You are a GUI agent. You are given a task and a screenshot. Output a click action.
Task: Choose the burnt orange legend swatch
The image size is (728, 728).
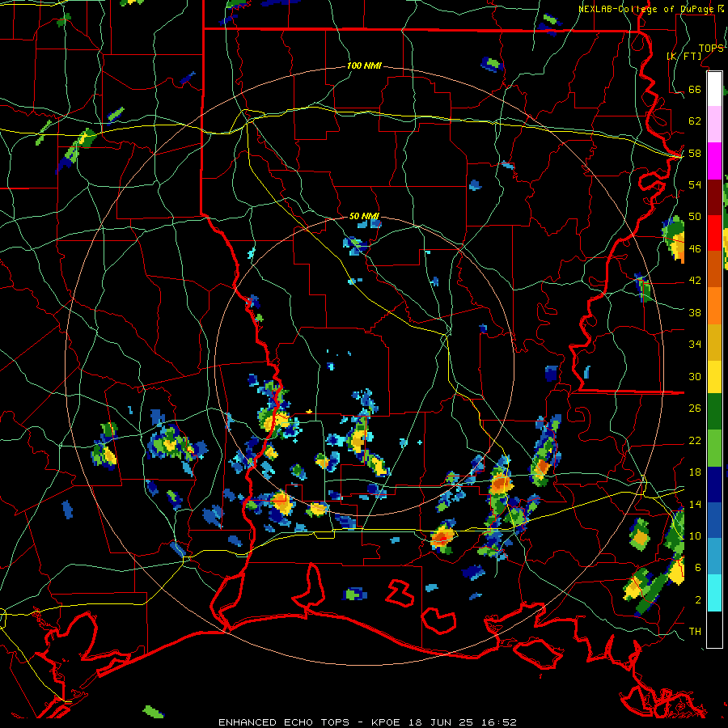(x=714, y=269)
